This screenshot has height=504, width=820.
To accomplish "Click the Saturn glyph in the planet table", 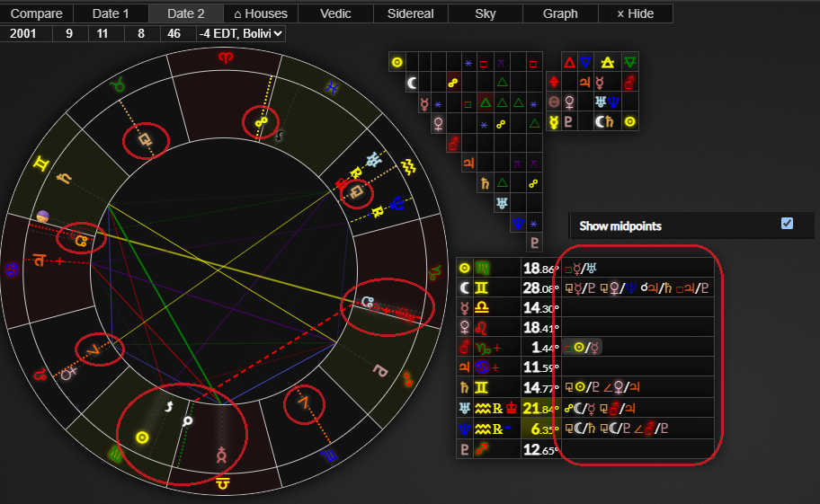I will point(465,388).
